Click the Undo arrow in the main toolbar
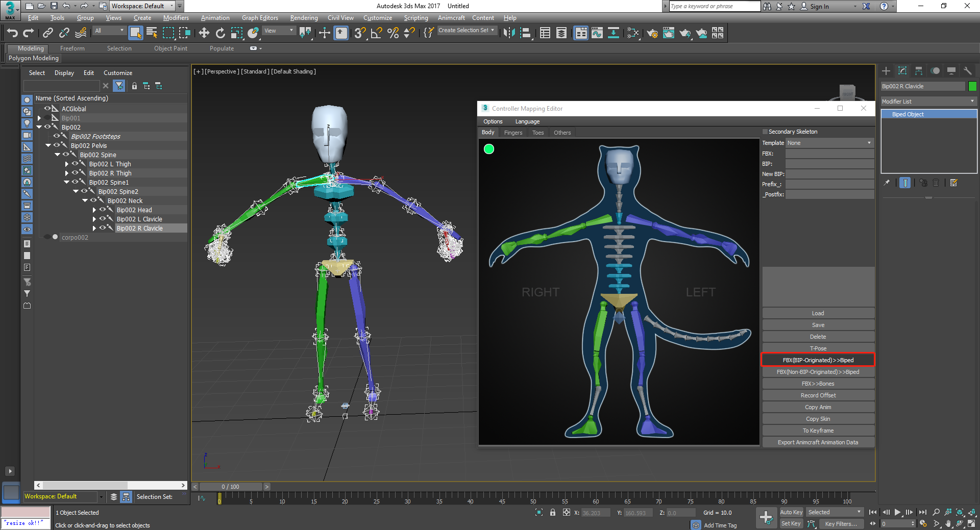 12,33
